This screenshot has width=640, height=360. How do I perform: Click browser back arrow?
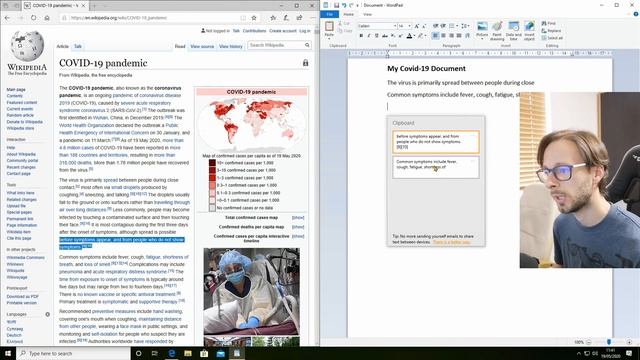[7, 18]
